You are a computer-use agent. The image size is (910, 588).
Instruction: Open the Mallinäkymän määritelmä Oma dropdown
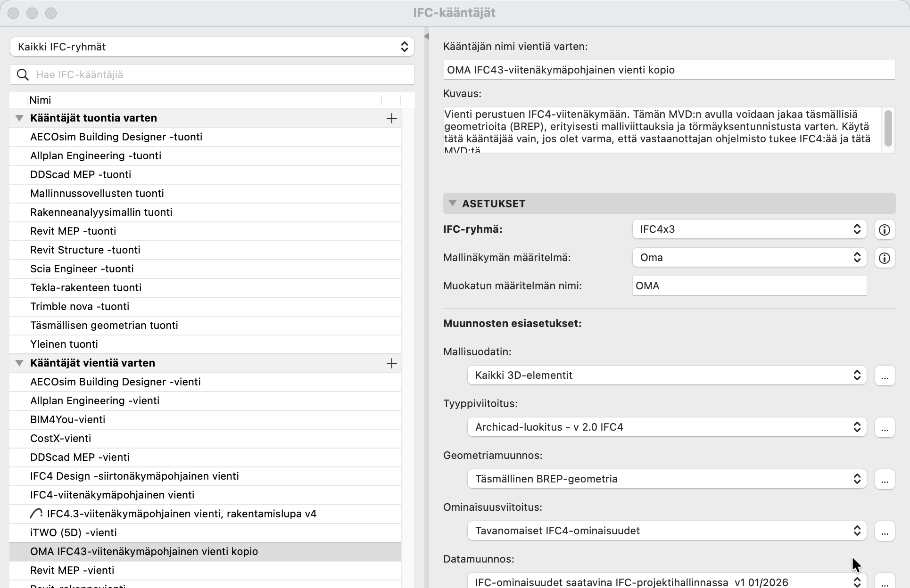[749, 258]
